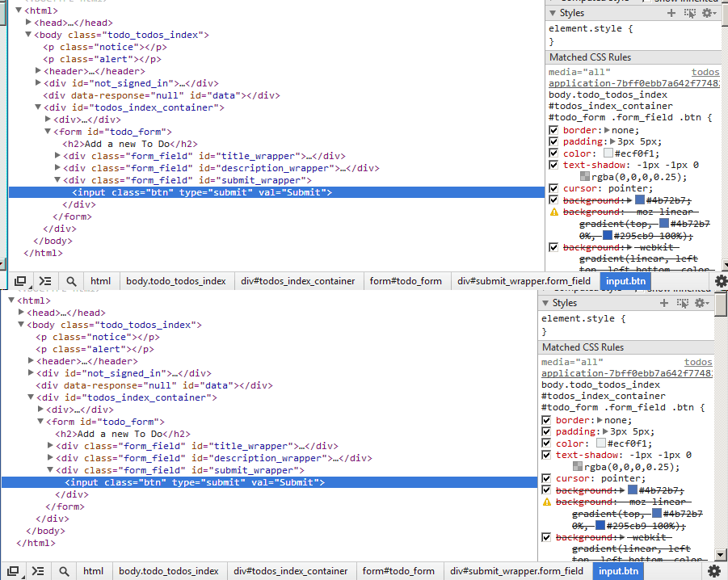Collapse form#todo_form in lower DOM tree
The image size is (728, 580).
click(x=40, y=422)
